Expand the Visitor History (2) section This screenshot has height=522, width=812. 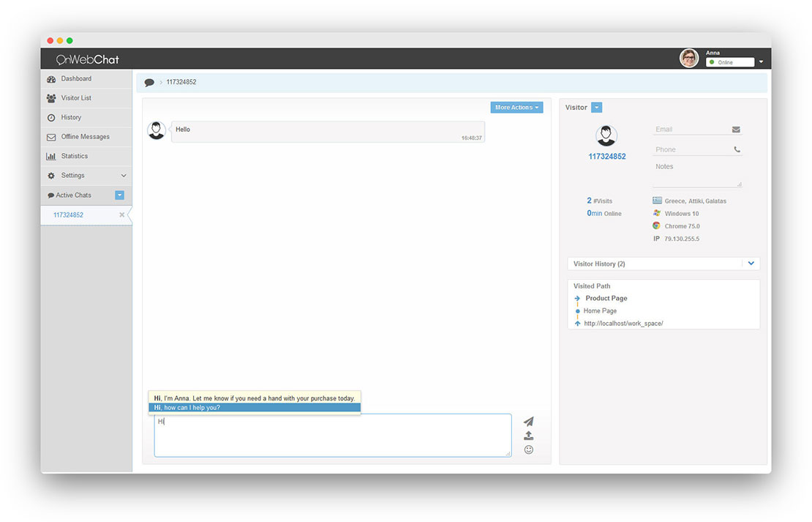click(751, 263)
